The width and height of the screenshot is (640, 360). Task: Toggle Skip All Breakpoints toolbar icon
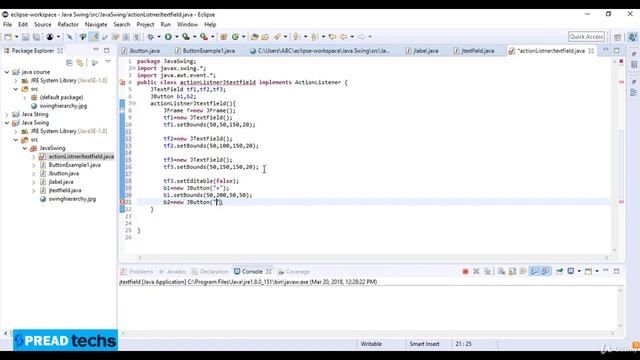point(70,37)
